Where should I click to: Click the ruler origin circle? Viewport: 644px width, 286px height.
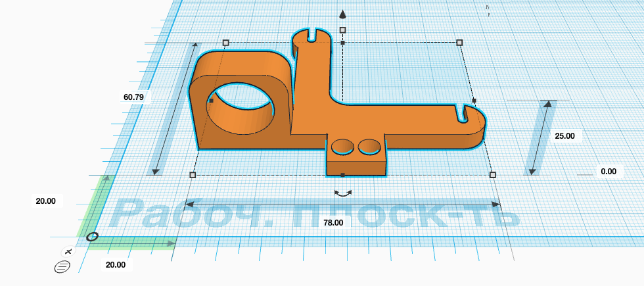click(x=93, y=237)
